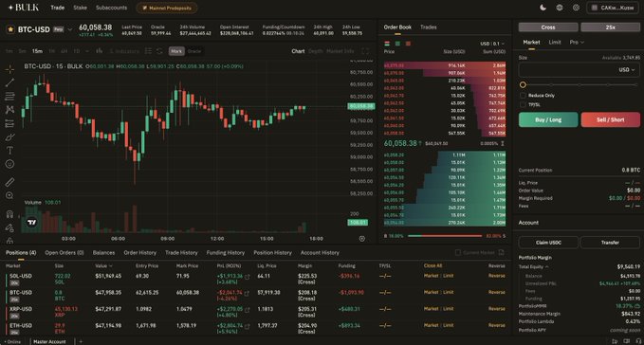Open the Cross margin mode selector
This screenshot has width=644, height=345.
tap(548, 27)
